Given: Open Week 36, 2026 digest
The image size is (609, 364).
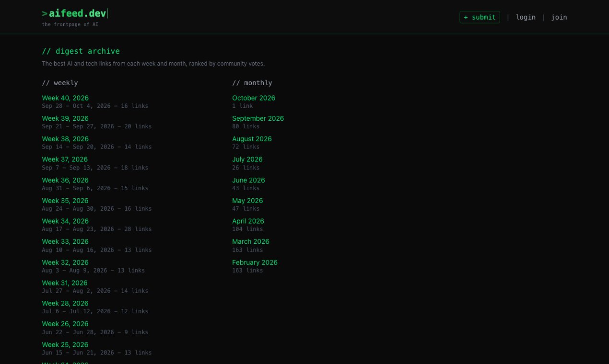Looking at the screenshot, I should (x=65, y=180).
